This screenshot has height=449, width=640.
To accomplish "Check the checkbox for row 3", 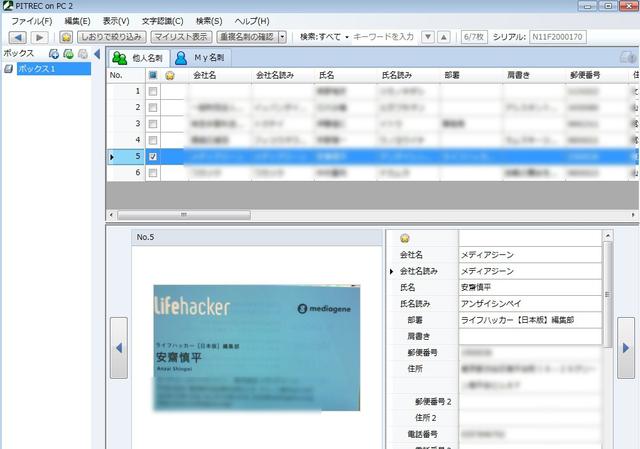I will [153, 124].
